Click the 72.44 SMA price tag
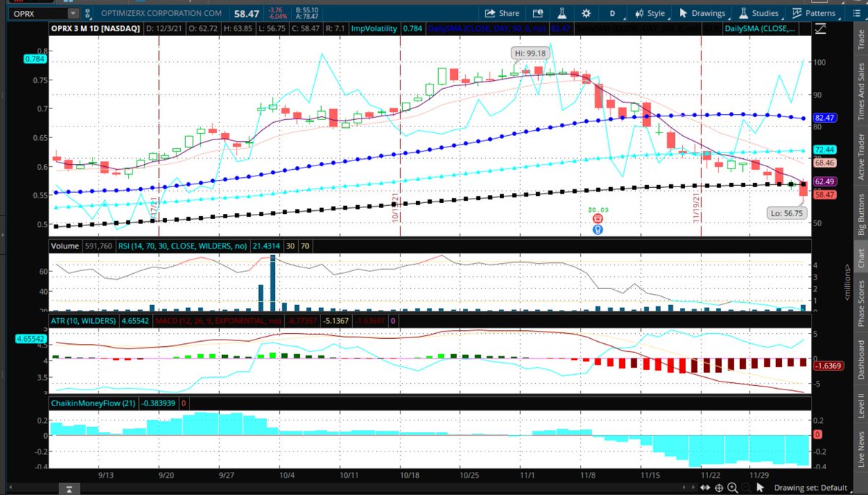 tap(825, 149)
